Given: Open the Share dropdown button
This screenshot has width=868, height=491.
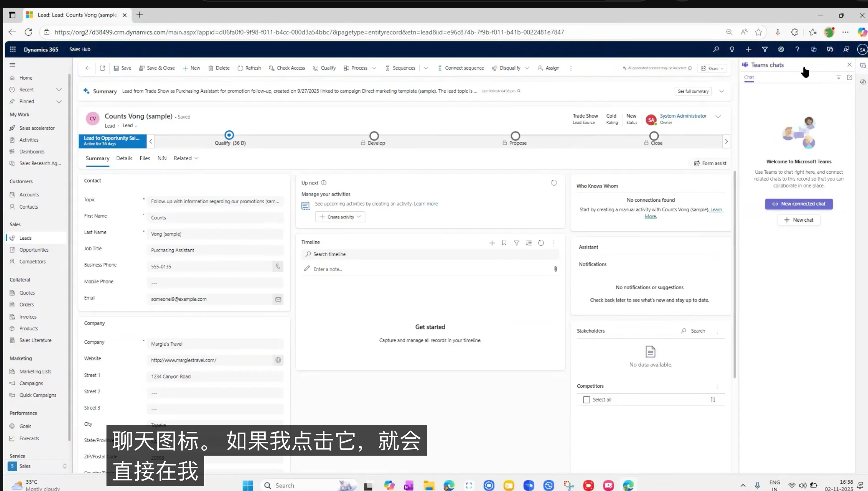Looking at the screenshot, I should [x=712, y=68].
